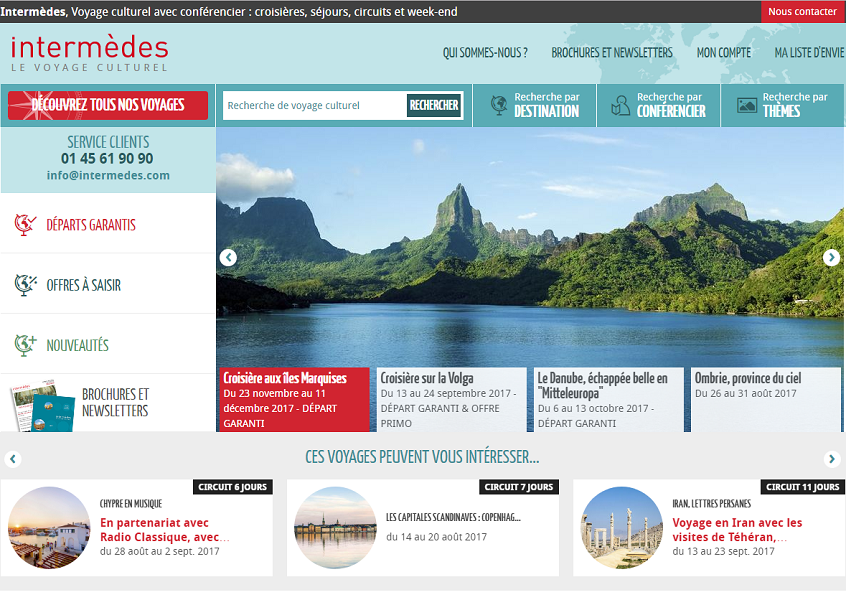Viewport: 846px width, 600px height.
Task: Show next suggested voyages
Action: coord(832,459)
